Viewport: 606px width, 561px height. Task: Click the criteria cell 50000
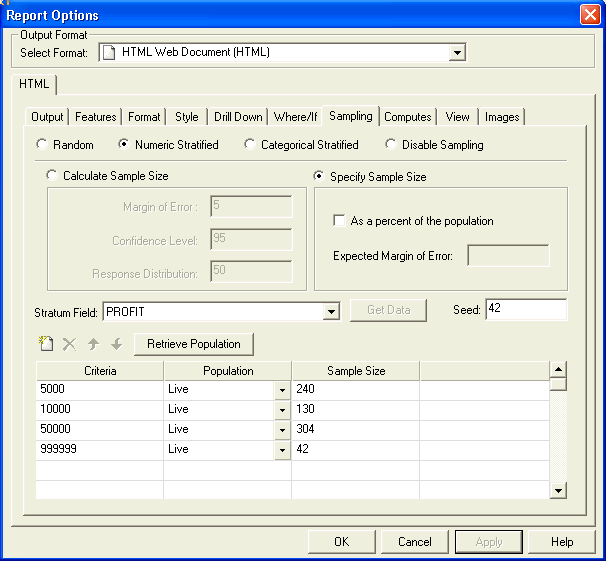[x=100, y=430]
